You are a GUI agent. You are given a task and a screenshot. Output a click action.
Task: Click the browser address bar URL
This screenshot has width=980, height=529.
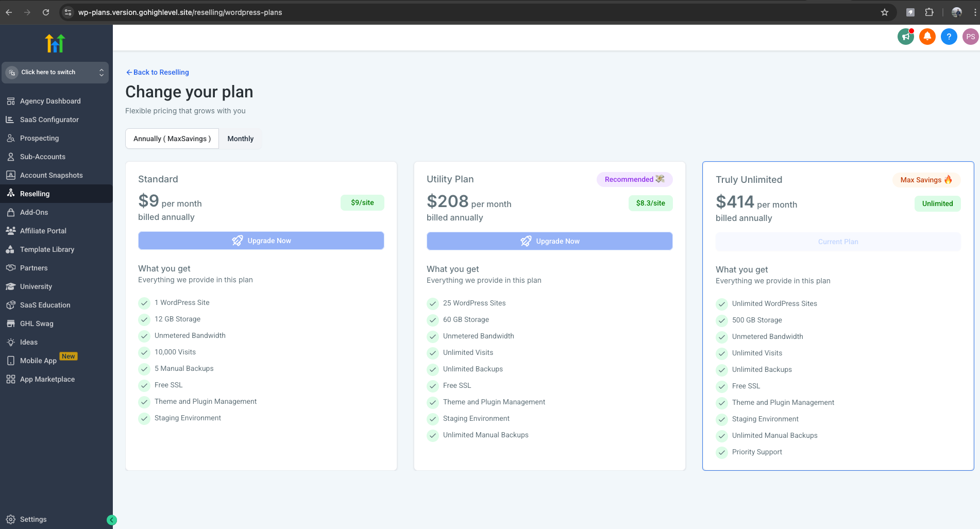point(180,12)
